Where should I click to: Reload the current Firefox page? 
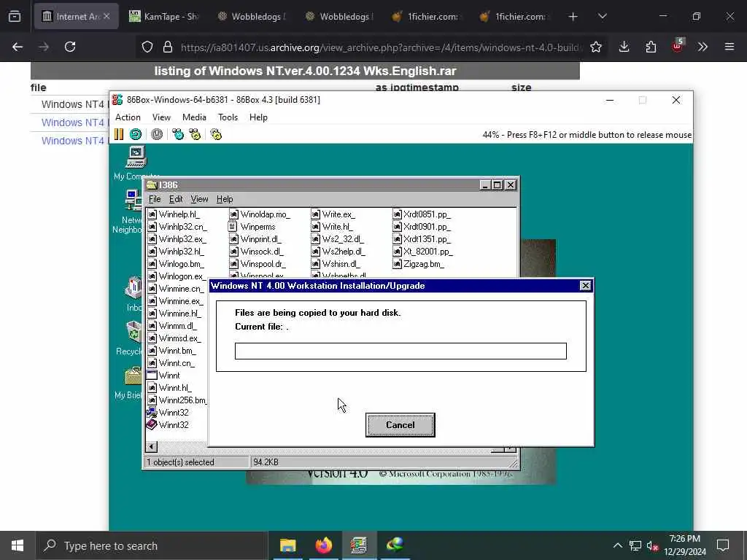click(70, 47)
